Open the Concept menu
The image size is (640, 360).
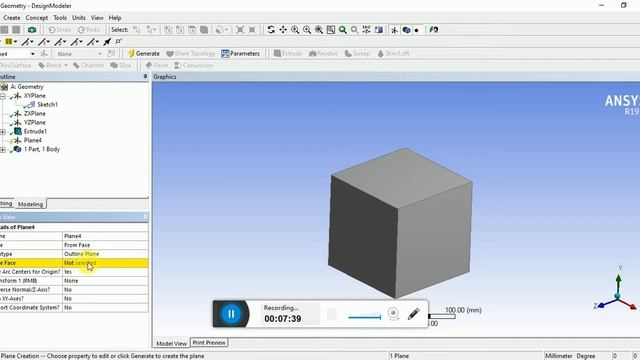[x=37, y=18]
